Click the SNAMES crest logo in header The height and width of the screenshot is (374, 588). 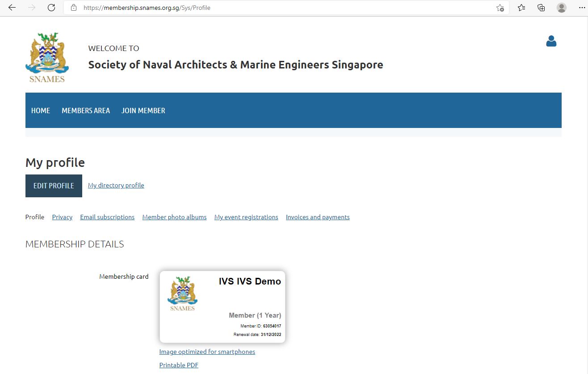coord(47,58)
